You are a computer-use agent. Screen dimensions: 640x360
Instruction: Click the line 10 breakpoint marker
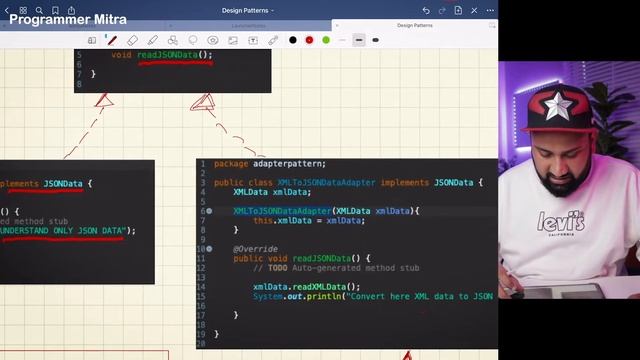[209, 249]
